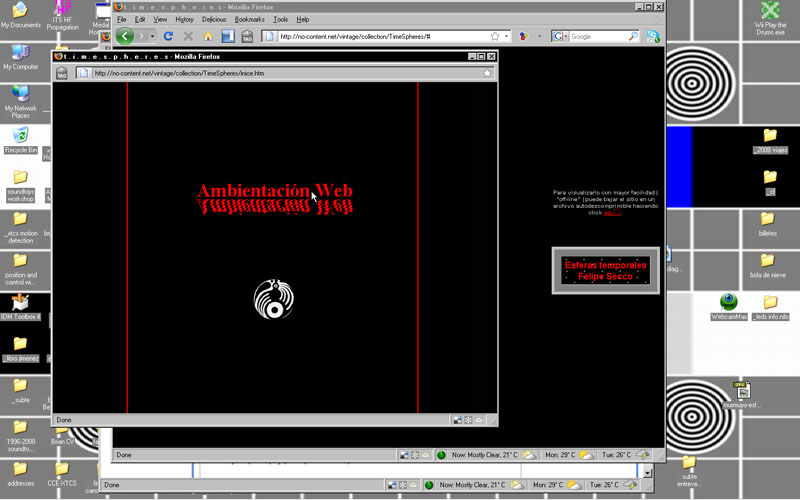
Task: Expand the URL bar history dropdown
Action: pyautogui.click(x=508, y=37)
